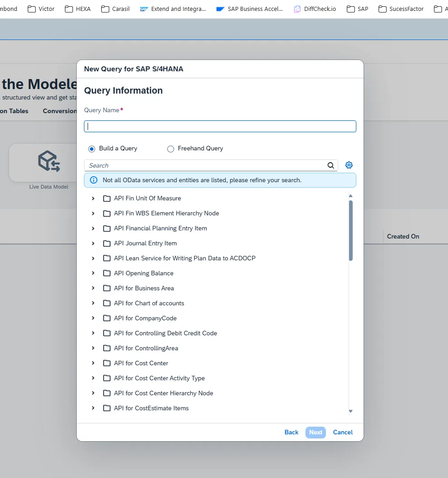Select the Freehand Query radio button
The width and height of the screenshot is (448, 478).
point(171,149)
